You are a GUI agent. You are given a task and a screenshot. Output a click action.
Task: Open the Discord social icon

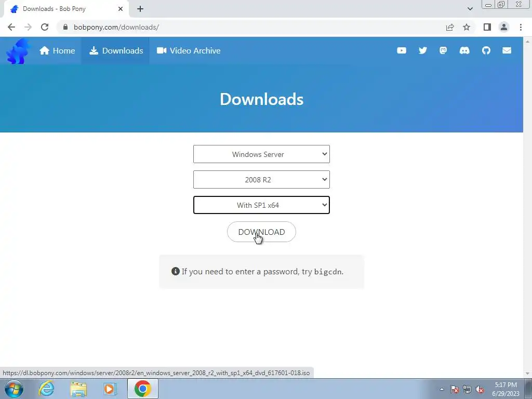pyautogui.click(x=464, y=50)
